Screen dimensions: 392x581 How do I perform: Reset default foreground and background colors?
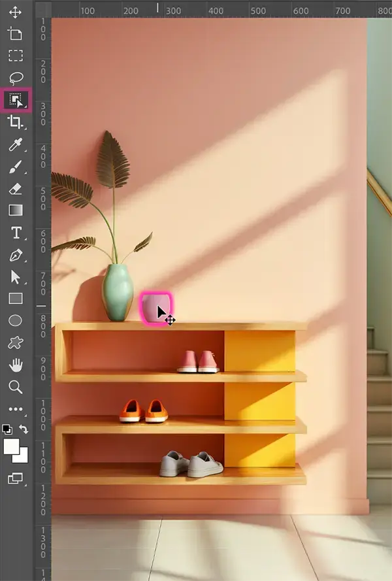7,429
